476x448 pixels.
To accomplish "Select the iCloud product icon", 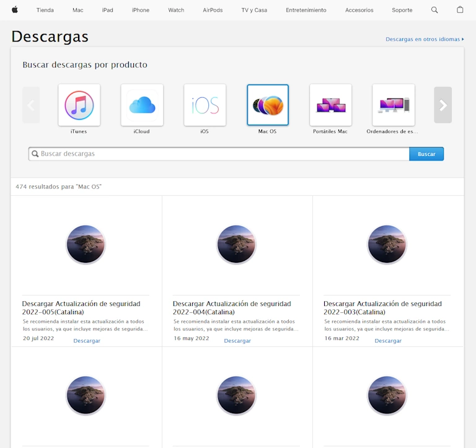I will [142, 105].
